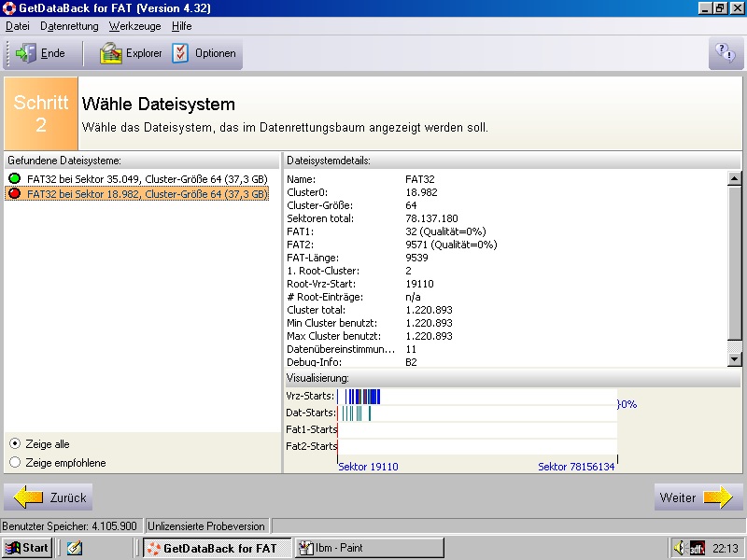The image size is (747, 560).
Task: Go back with the Zurück button
Action: point(49,497)
